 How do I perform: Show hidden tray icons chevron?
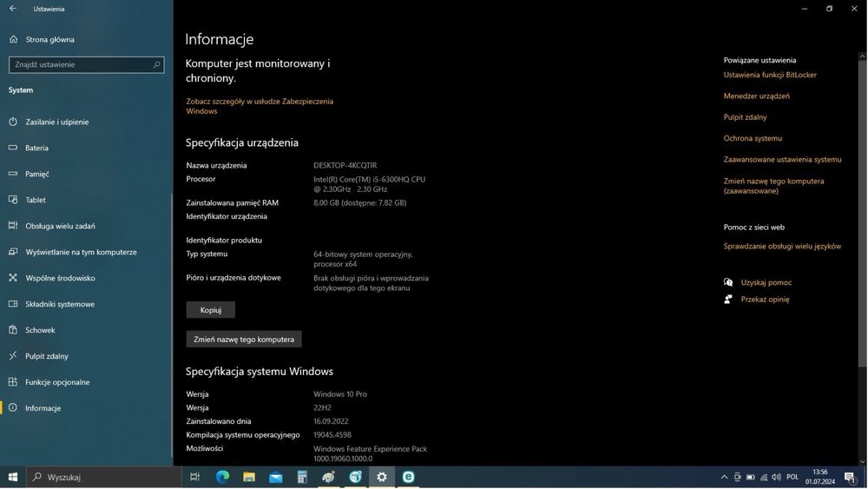pos(724,477)
